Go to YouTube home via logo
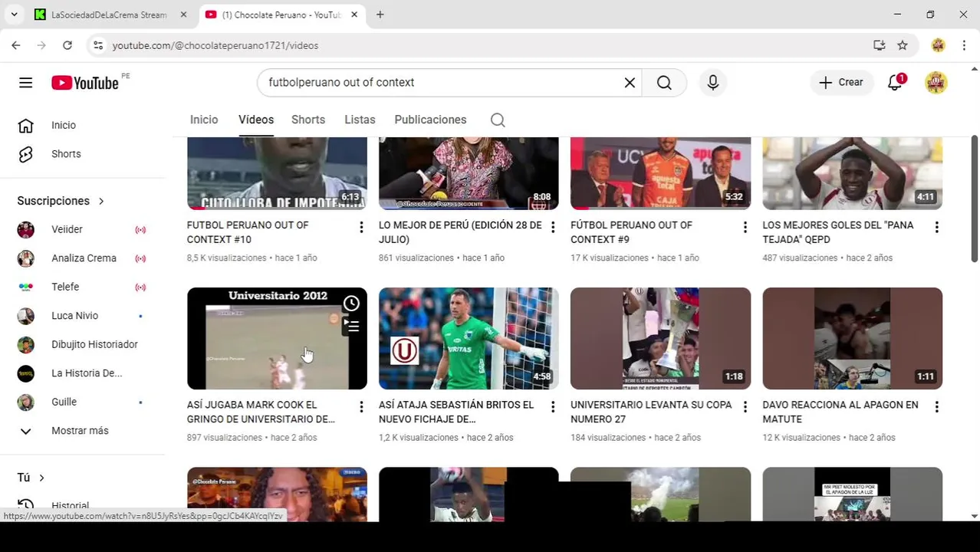 [x=85, y=82]
